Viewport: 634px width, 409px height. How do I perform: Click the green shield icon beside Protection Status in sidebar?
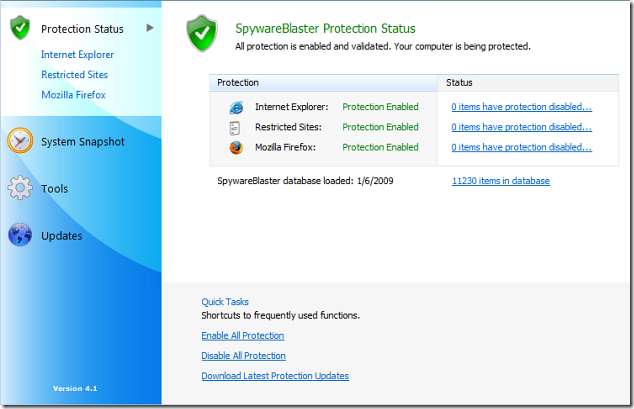coord(20,28)
